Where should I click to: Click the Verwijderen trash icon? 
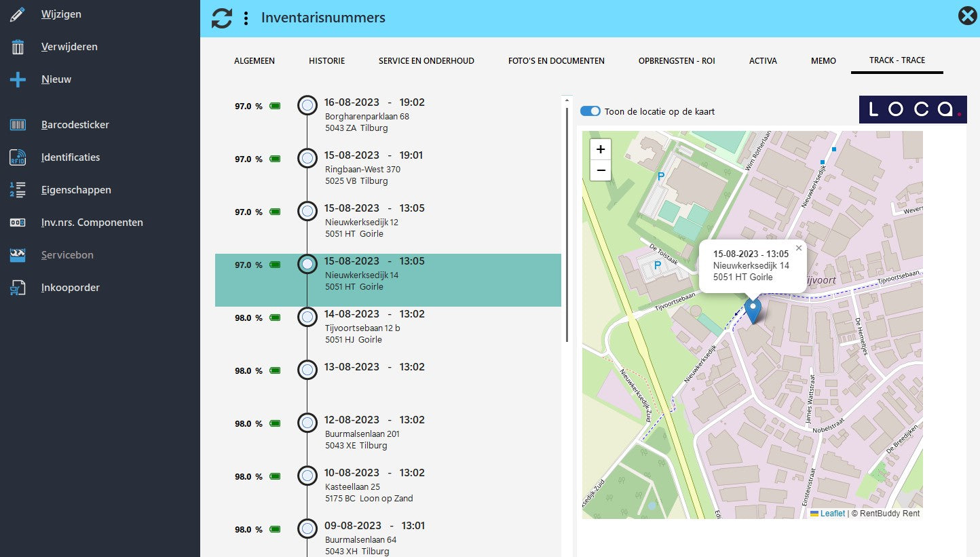click(x=18, y=47)
